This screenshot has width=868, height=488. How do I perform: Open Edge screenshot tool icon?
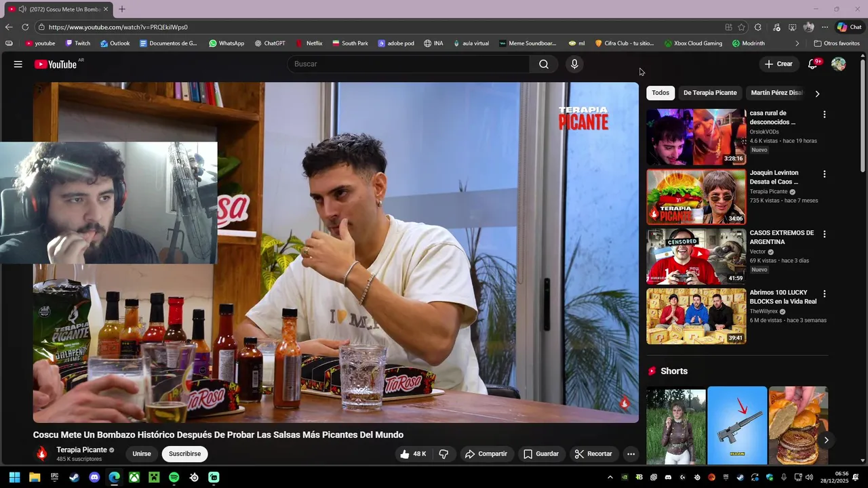coord(792,27)
